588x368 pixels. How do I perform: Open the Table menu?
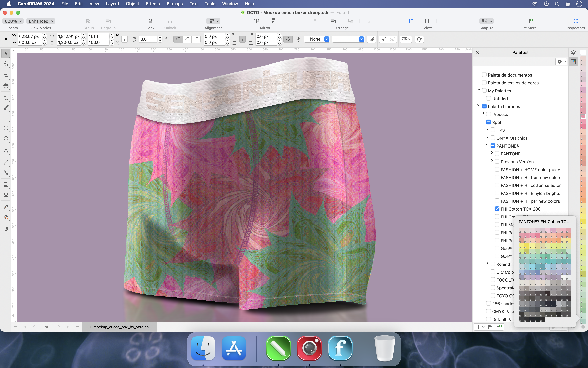210,4
